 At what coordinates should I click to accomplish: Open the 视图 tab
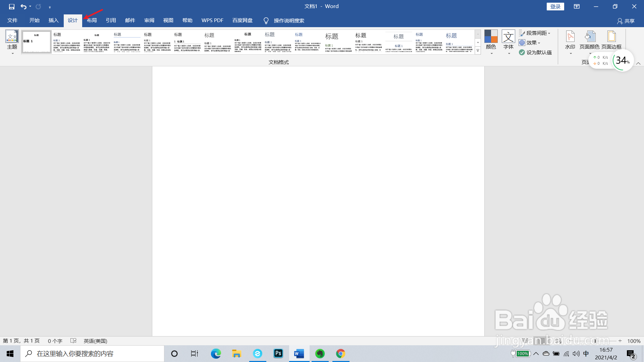[168, 20]
